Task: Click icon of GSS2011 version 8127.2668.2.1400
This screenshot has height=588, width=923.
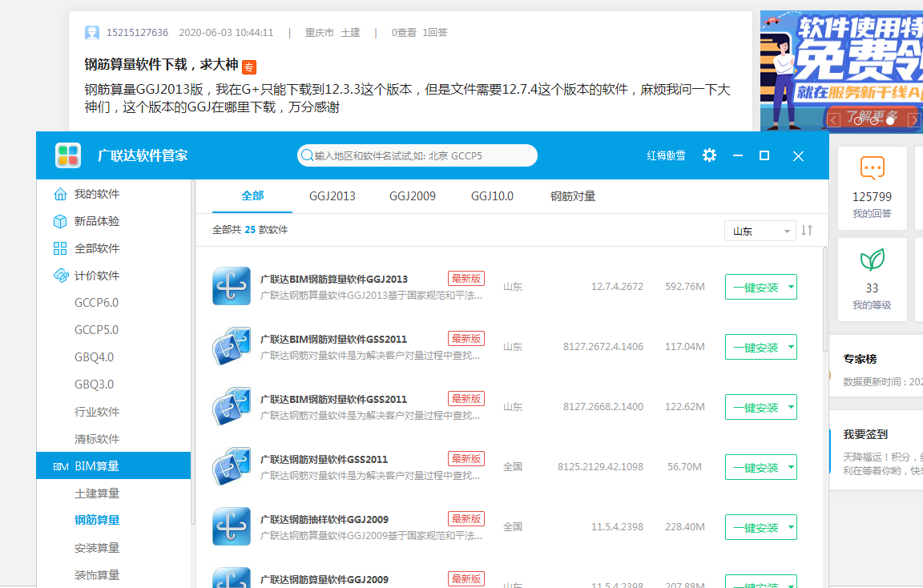Action: (x=232, y=407)
